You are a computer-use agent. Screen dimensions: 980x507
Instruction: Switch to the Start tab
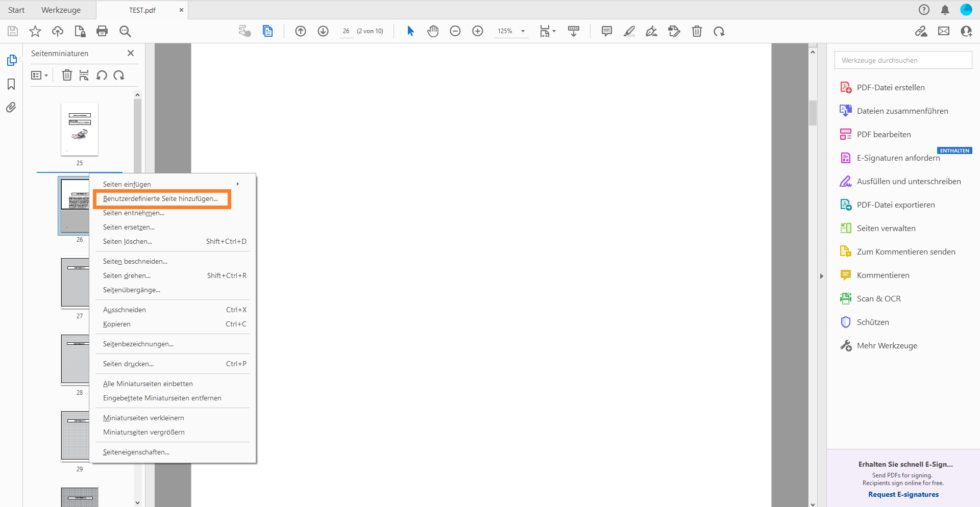16,10
